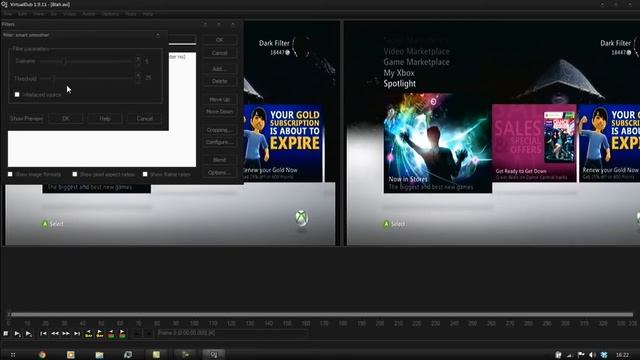Click the Threshold value spinner

coord(138,78)
